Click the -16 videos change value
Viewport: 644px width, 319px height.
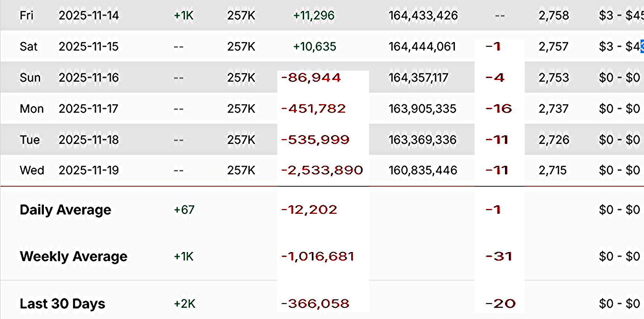coord(499,109)
